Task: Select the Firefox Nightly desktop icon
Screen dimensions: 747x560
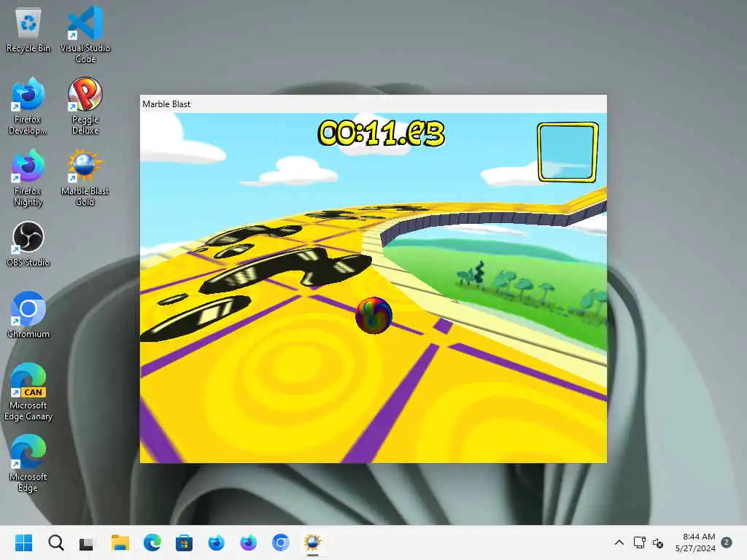Action: point(28,178)
